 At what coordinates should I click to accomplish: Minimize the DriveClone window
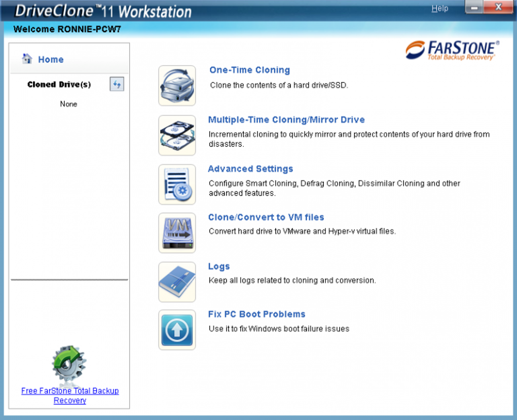click(x=473, y=8)
